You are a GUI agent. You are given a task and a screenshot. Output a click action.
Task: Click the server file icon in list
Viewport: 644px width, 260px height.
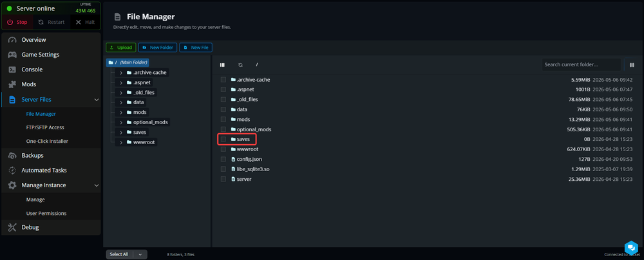pyautogui.click(x=233, y=179)
